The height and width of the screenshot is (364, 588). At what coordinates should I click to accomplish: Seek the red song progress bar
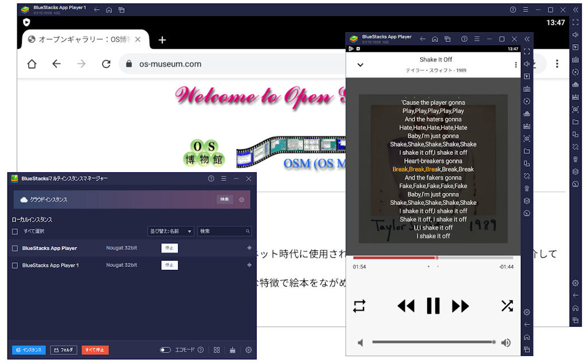tap(433, 258)
